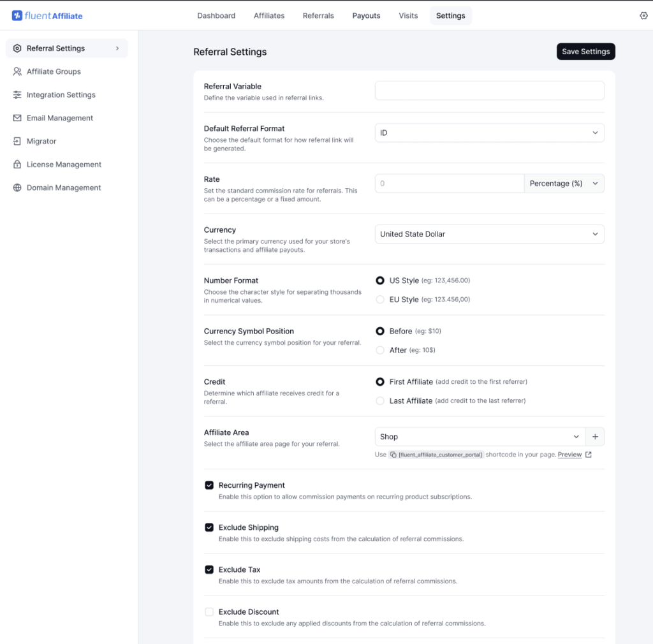Click the Number Format label
Image resolution: width=653 pixels, height=644 pixels.
click(231, 281)
